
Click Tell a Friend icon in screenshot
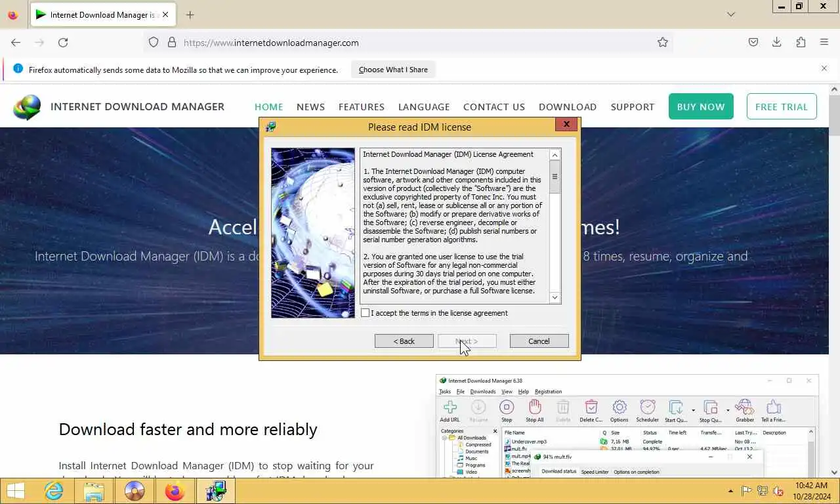[773, 411]
